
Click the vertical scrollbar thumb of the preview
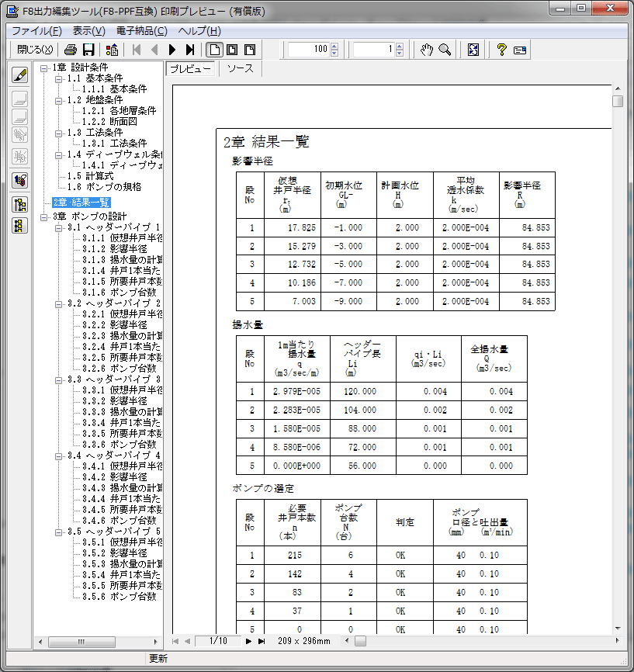point(617,101)
